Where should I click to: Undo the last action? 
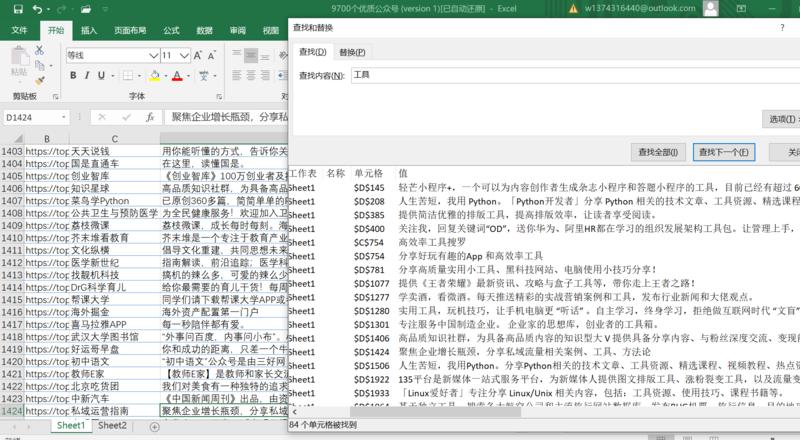click(37, 9)
